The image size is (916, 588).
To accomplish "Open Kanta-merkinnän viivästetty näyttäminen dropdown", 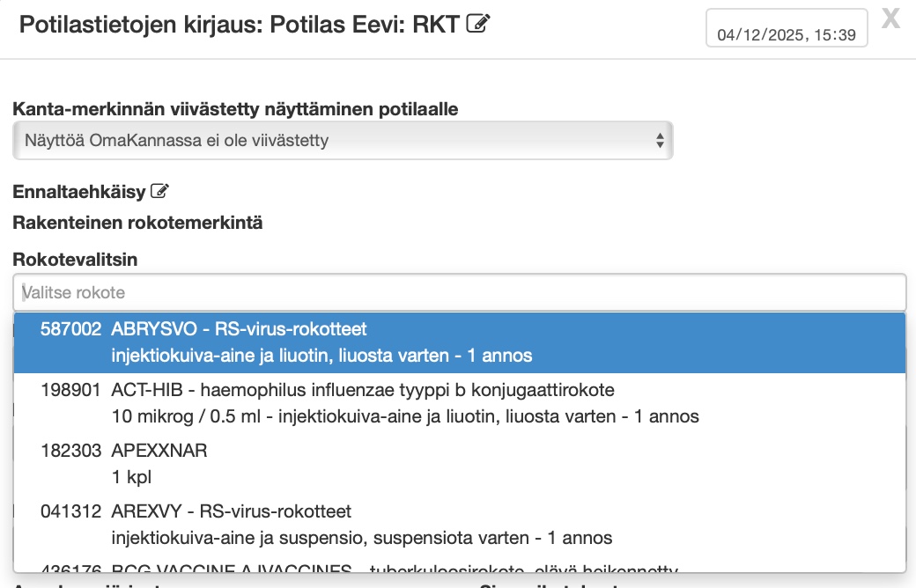I will coord(343,140).
